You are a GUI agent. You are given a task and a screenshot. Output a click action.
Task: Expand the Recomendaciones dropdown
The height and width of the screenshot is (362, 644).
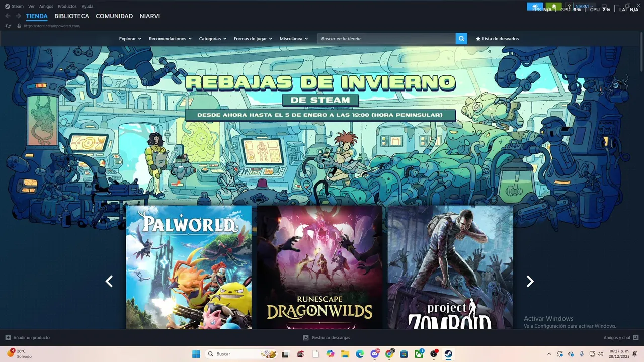click(x=170, y=39)
